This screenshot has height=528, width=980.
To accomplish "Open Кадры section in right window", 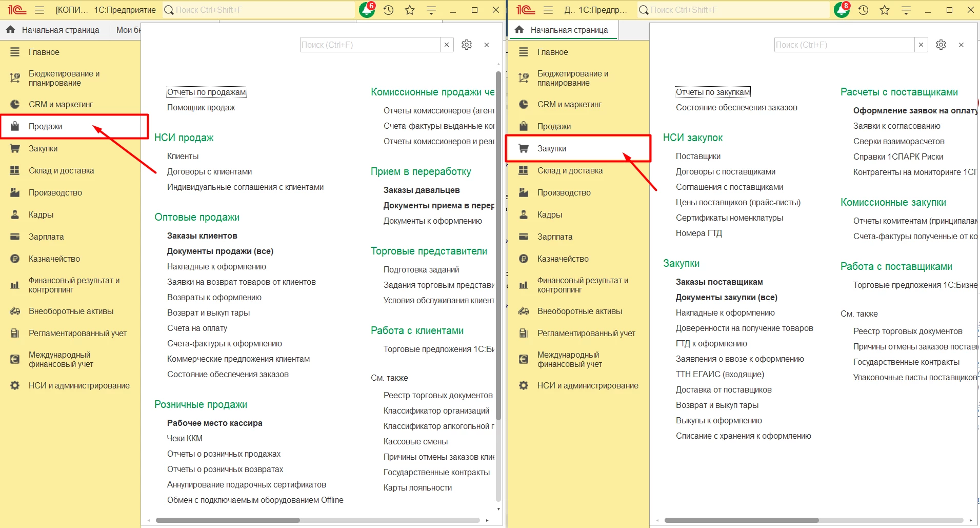I will 578,214.
